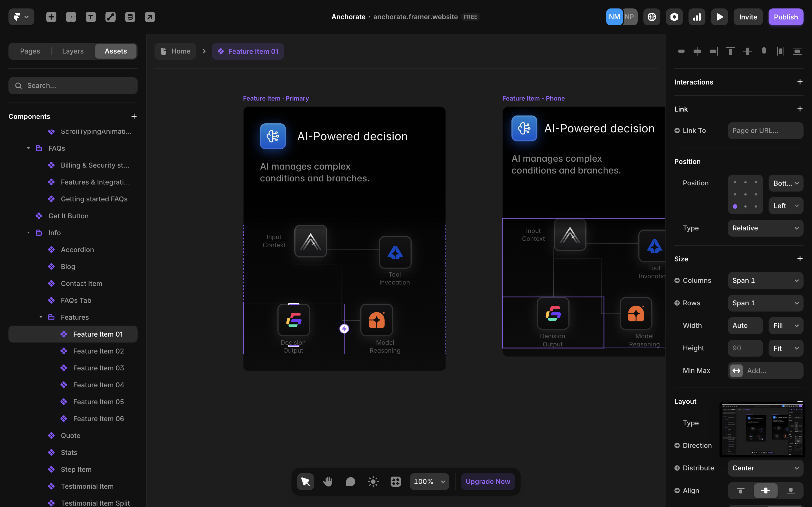Switch to the Layers tab
Viewport: 812px width, 507px height.
72,51
